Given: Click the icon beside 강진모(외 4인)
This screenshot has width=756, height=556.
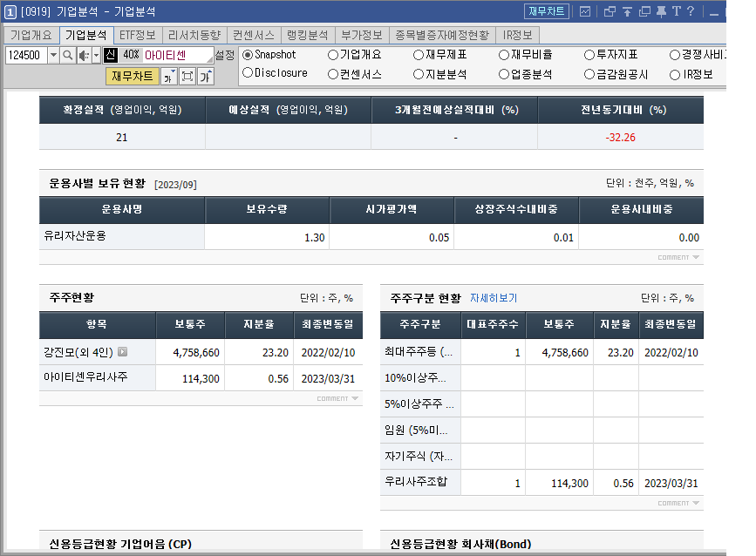Looking at the screenshot, I should [x=123, y=352].
